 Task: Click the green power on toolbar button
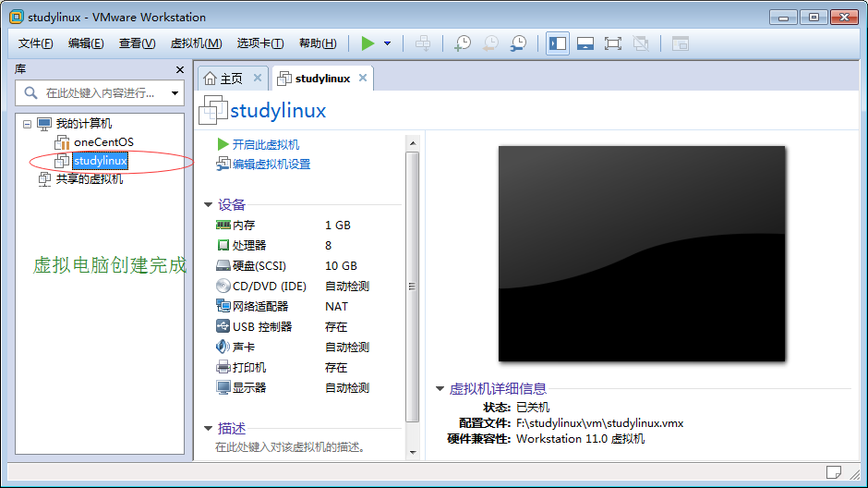coord(368,43)
